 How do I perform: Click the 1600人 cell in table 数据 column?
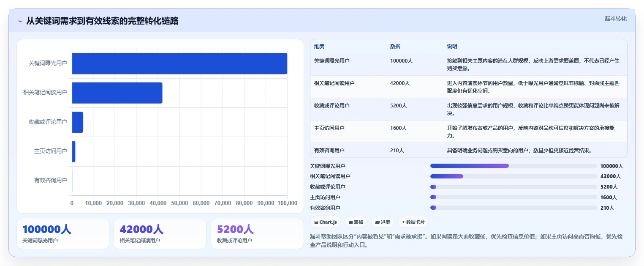[x=398, y=128]
